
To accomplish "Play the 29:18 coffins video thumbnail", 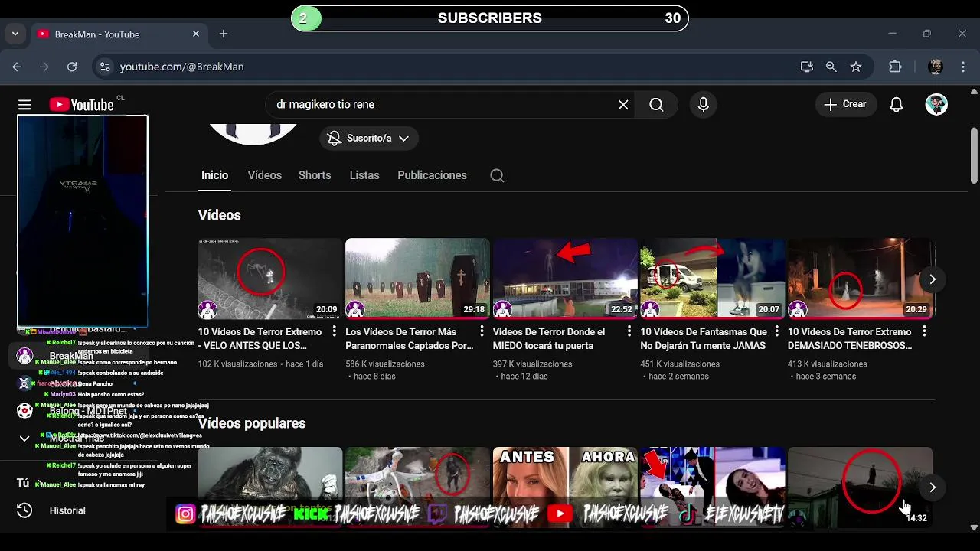I will pos(417,279).
